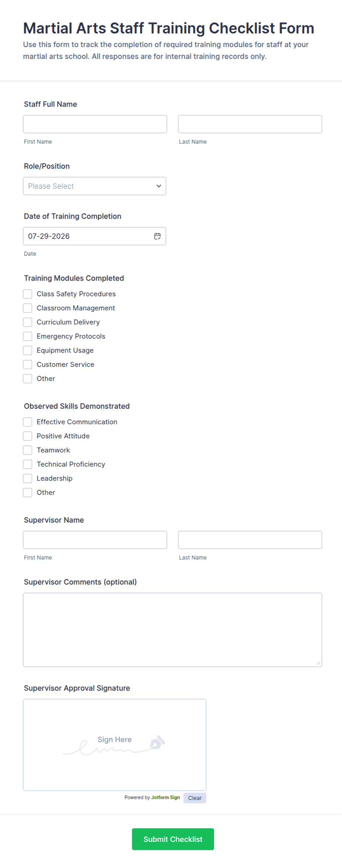342x868 pixels.
Task: Focus the Staff First Name field
Action: pyautogui.click(x=95, y=124)
